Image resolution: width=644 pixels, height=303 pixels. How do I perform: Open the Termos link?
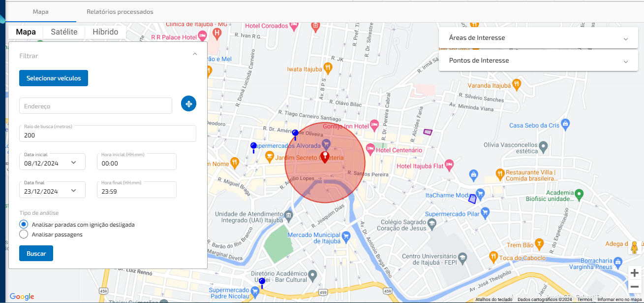[585, 300]
